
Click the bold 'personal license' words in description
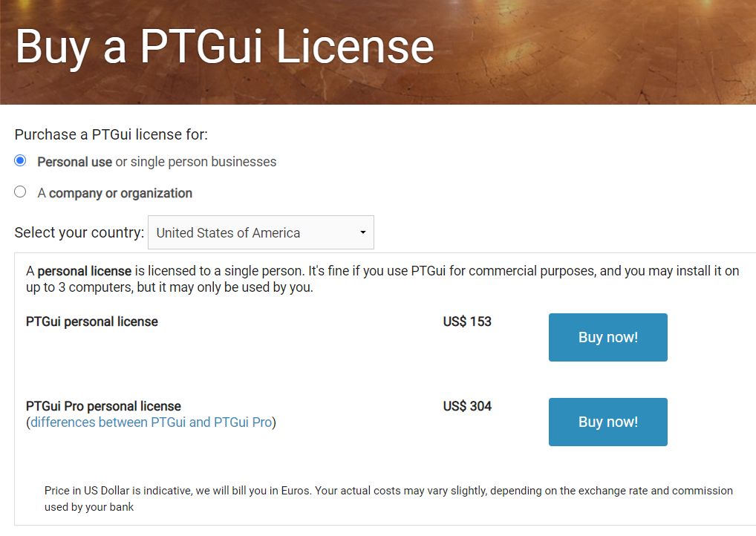tap(85, 271)
